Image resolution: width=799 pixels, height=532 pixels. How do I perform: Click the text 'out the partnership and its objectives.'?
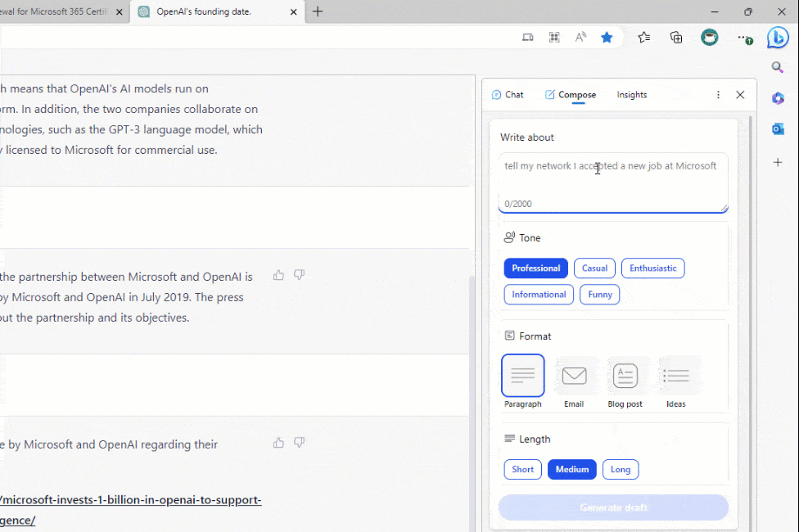tap(95, 318)
